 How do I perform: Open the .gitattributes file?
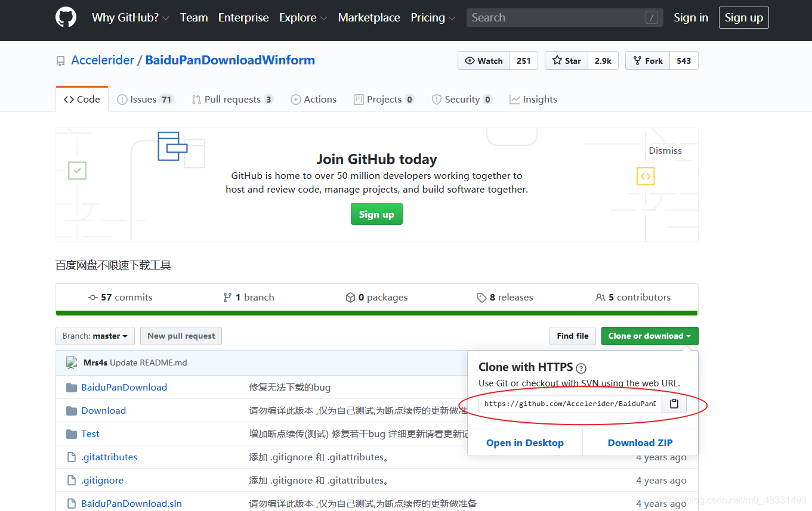point(109,457)
